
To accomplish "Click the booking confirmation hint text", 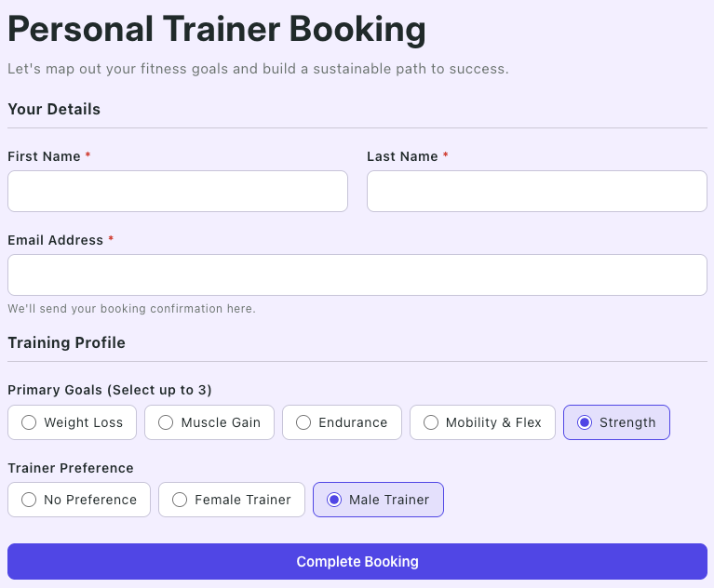I will click(131, 309).
